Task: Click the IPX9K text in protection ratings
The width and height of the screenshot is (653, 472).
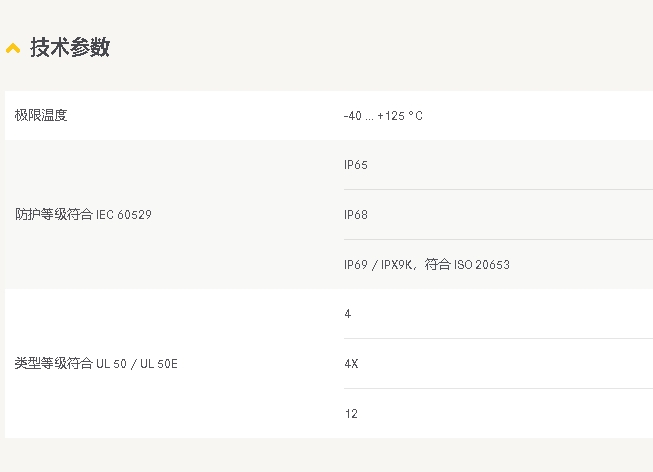Action: click(396, 265)
